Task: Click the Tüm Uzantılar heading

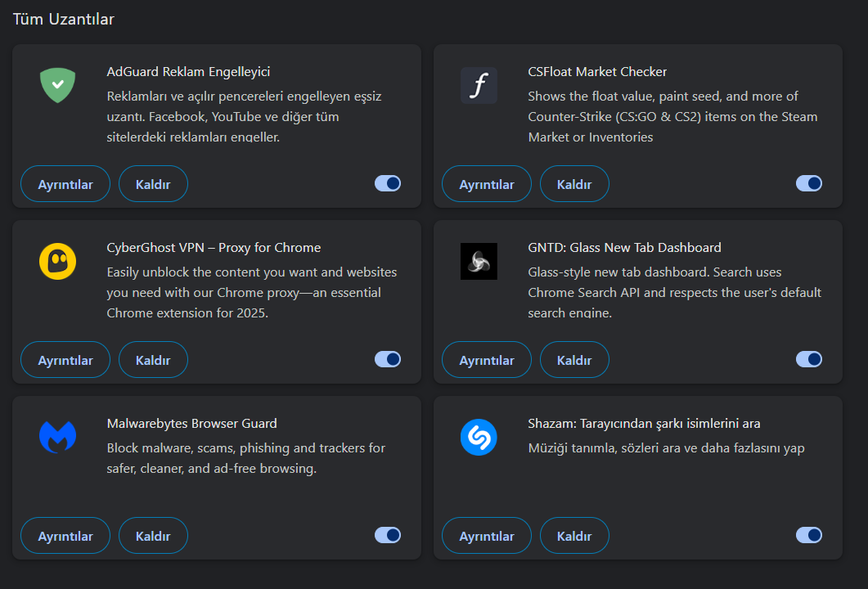Action: (x=64, y=19)
